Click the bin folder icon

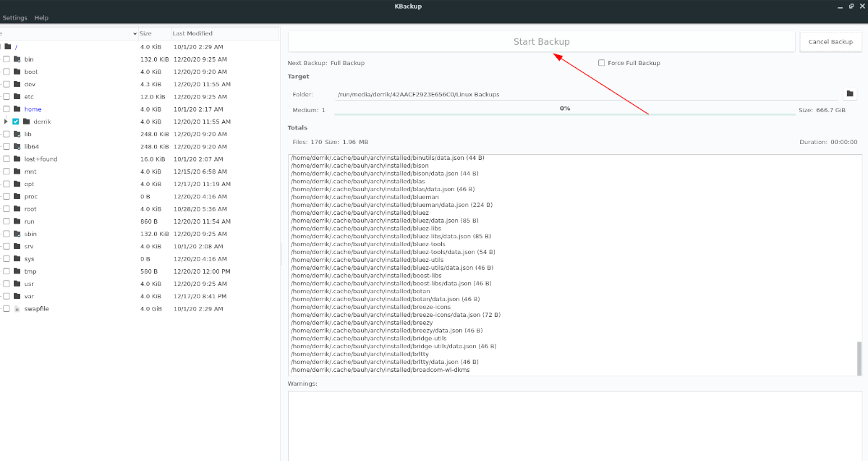click(x=18, y=59)
